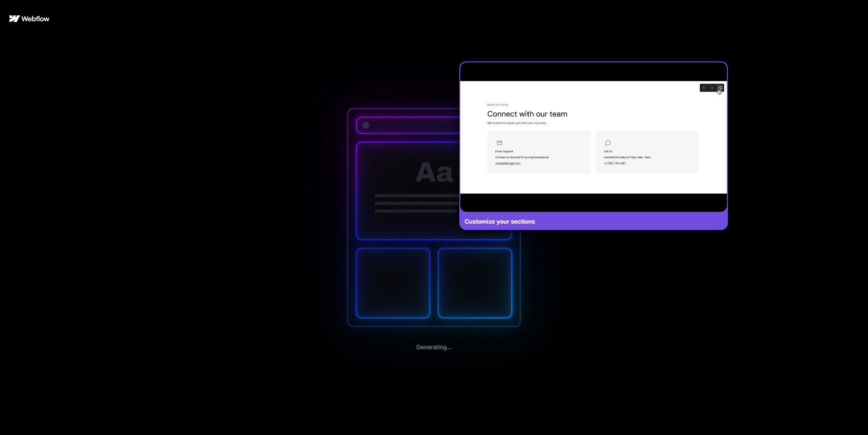
Task: Click 'Available Monday to Friday' hours text
Action: [x=627, y=157]
